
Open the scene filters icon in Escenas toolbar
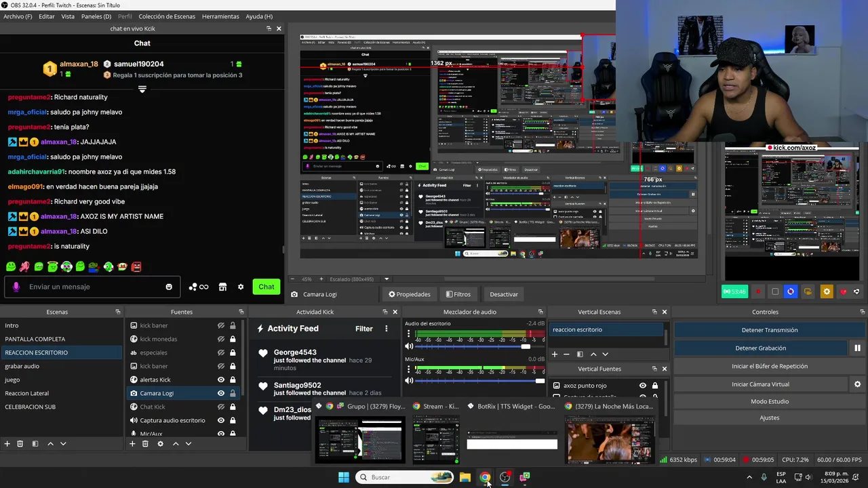coord(35,444)
